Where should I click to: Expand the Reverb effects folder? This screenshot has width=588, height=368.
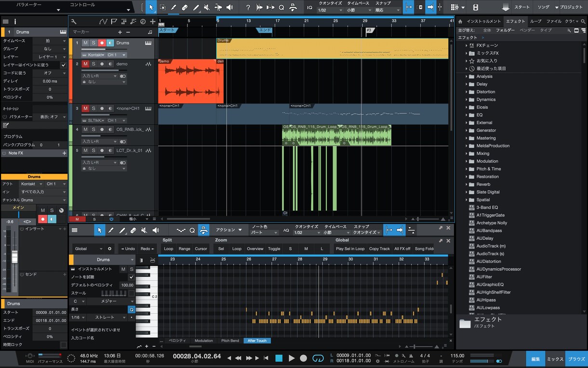tap(467, 184)
